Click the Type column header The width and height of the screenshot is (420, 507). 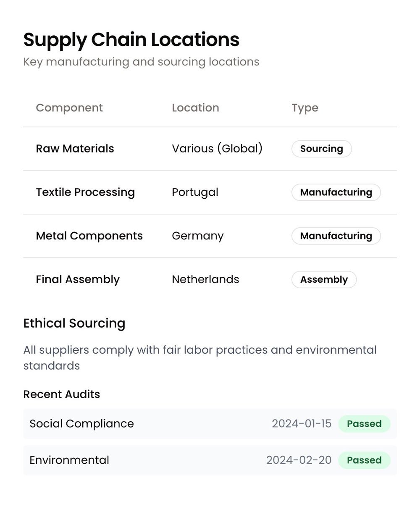point(305,108)
